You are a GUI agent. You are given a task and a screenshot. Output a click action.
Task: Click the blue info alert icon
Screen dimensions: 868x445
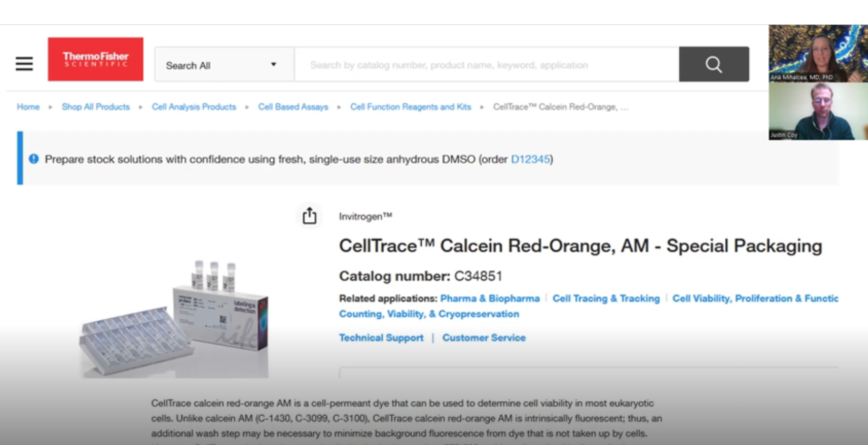(x=34, y=159)
